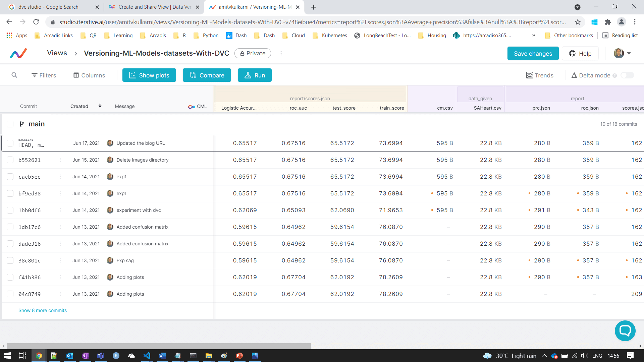Open the chat support bubble
644x362 pixels.
pyautogui.click(x=625, y=331)
